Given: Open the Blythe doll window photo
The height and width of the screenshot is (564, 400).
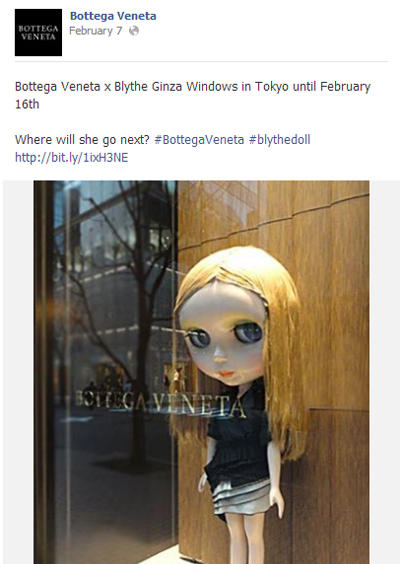Looking at the screenshot, I should click(201, 372).
